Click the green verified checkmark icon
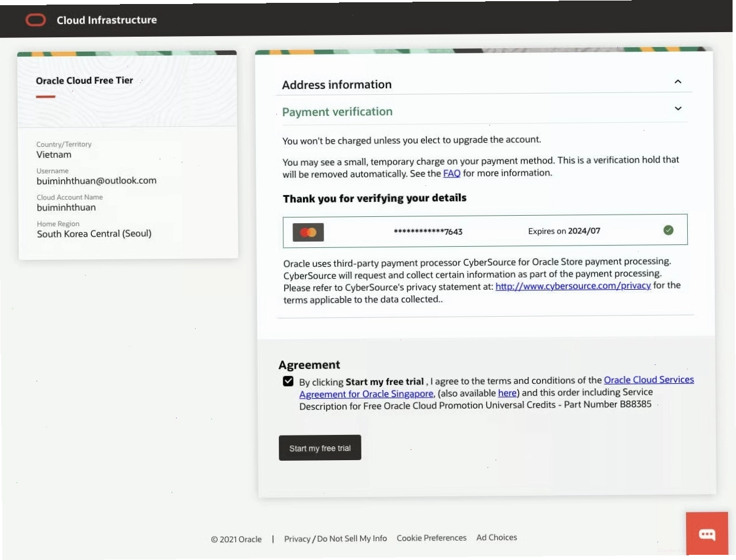The image size is (736, 560). [x=668, y=230]
